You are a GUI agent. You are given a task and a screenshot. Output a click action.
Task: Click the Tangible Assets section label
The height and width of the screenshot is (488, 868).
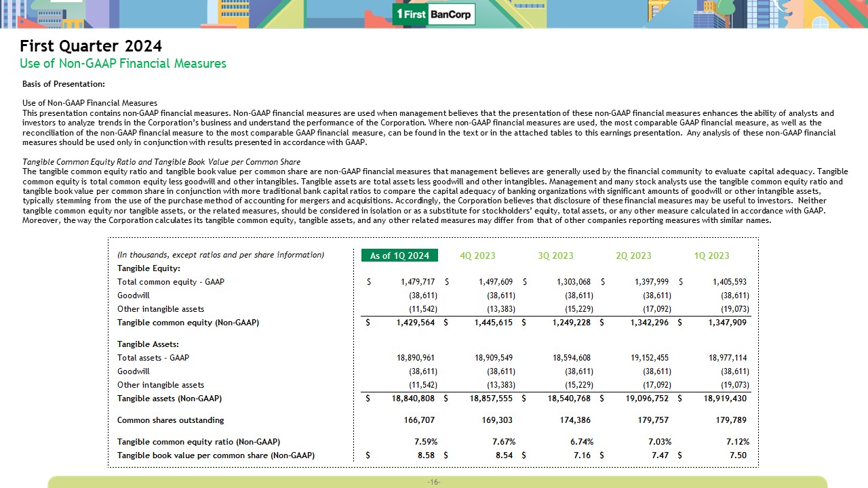click(x=148, y=344)
